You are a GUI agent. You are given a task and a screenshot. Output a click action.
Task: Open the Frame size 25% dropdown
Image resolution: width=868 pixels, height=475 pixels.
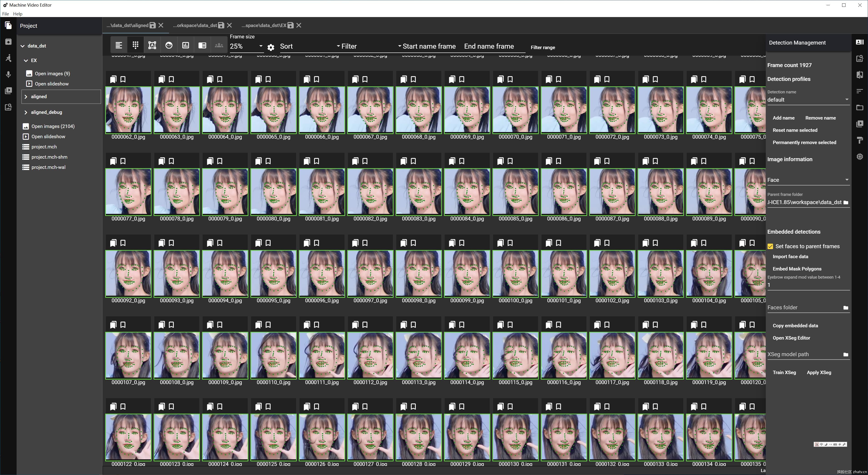(x=246, y=46)
